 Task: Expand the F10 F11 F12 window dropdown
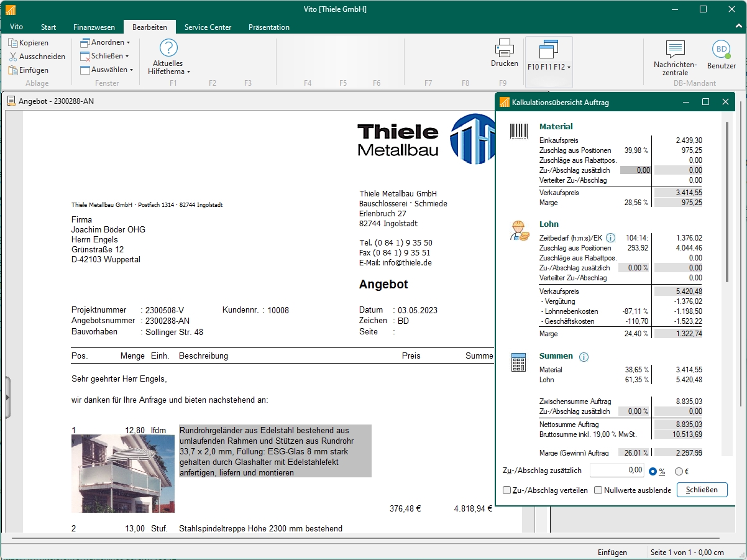(x=549, y=67)
